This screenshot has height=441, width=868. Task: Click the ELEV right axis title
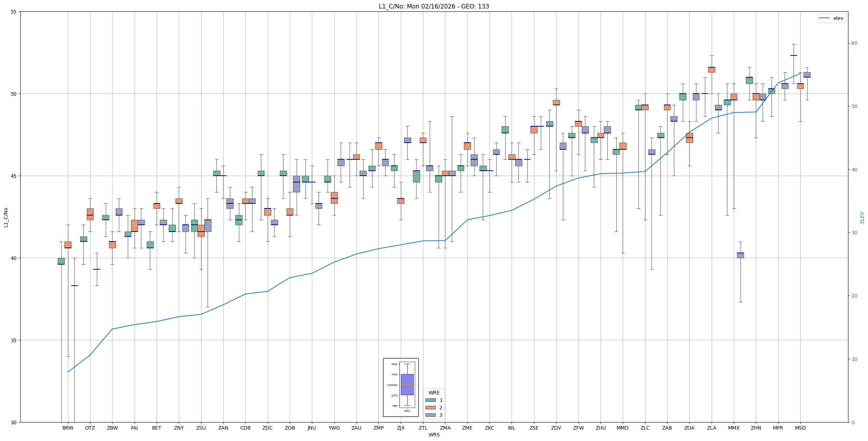tap(862, 217)
